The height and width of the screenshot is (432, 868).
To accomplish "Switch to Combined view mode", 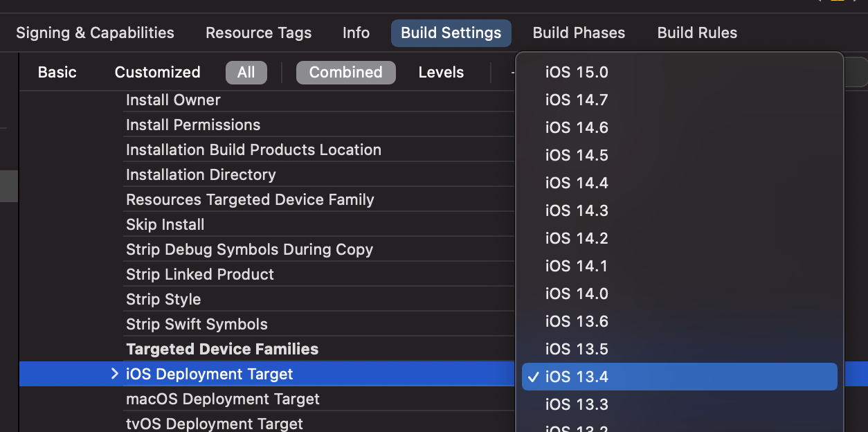I will (x=345, y=72).
